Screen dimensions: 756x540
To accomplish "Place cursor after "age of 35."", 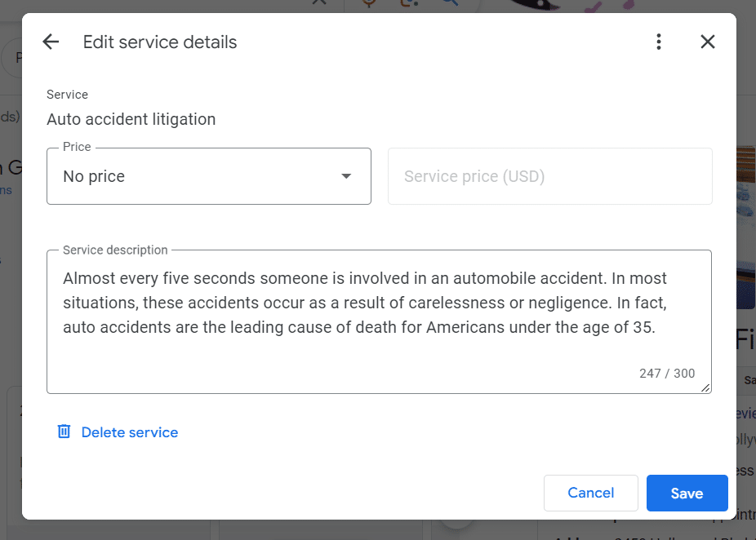I will 658,328.
